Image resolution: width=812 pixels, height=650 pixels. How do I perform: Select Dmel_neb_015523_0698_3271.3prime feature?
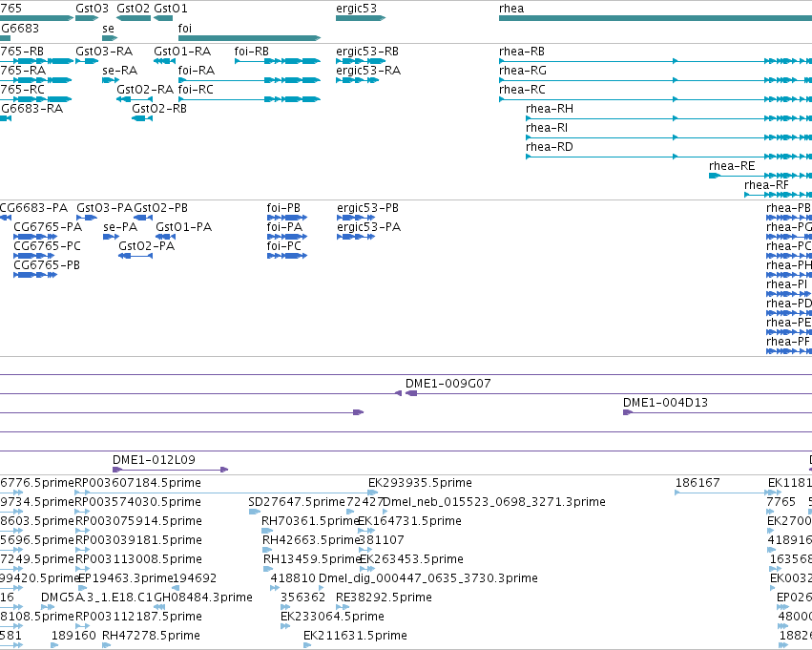pos(385,512)
